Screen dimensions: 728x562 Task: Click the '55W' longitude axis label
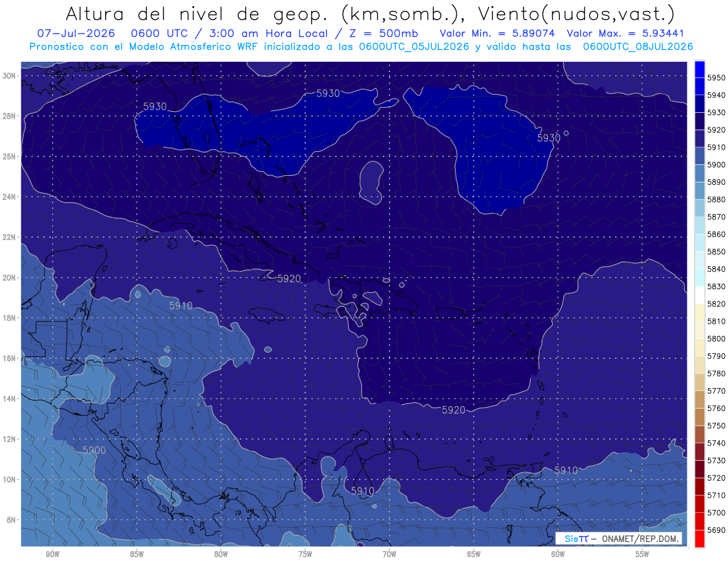642,554
